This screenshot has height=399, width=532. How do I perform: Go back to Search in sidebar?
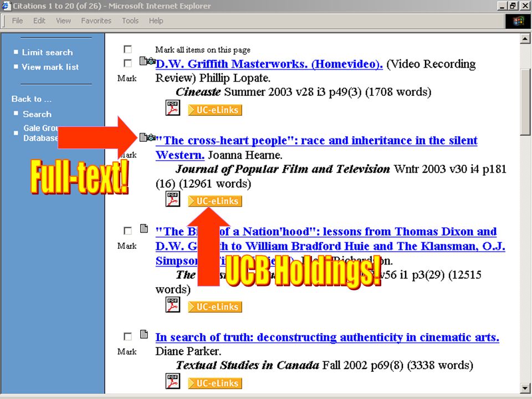(x=37, y=114)
